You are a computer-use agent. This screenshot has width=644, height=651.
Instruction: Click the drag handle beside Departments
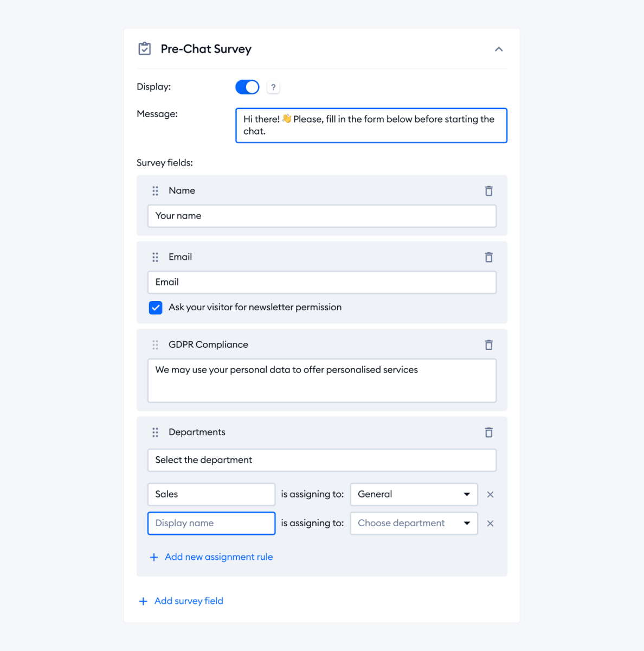coord(155,432)
